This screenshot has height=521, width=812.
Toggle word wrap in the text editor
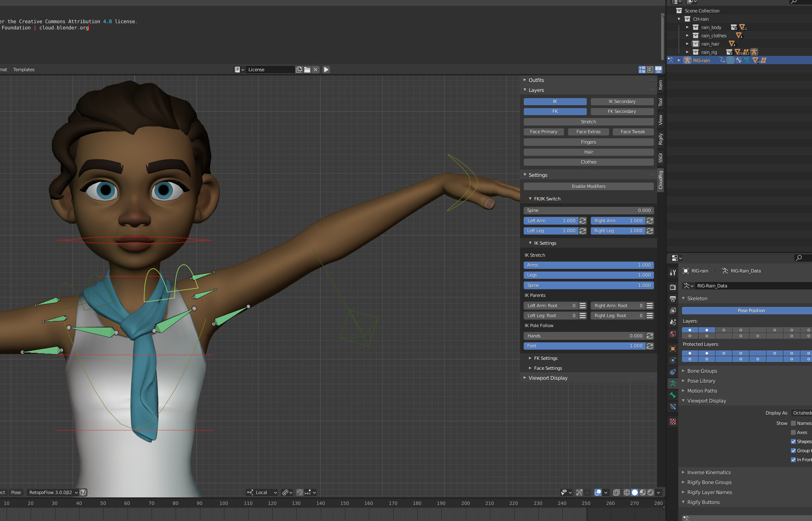point(650,70)
